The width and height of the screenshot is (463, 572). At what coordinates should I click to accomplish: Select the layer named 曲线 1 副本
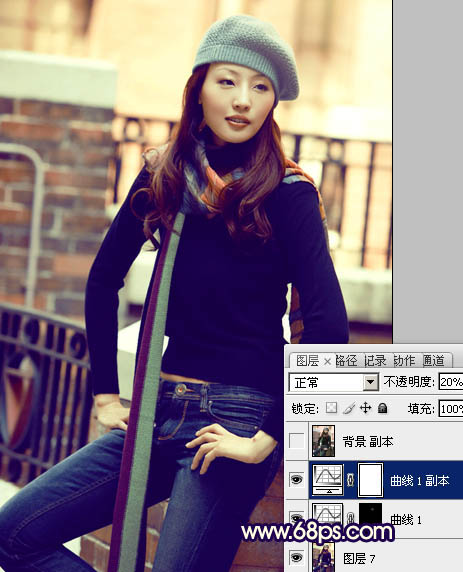coord(419,481)
